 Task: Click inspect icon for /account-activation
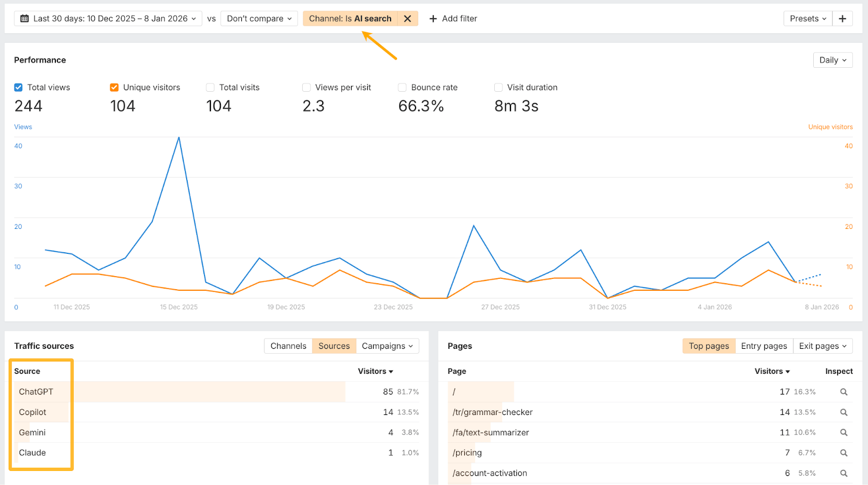pyautogui.click(x=844, y=473)
